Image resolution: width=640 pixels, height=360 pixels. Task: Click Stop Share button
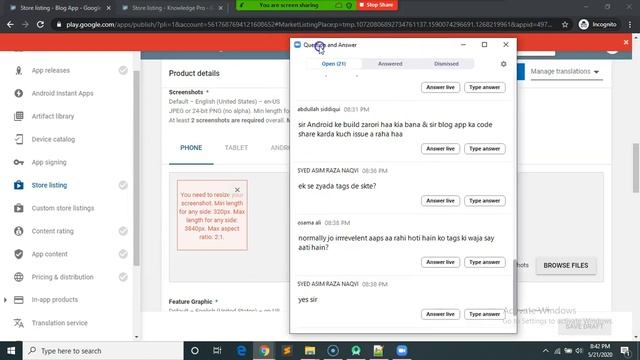(x=377, y=5)
